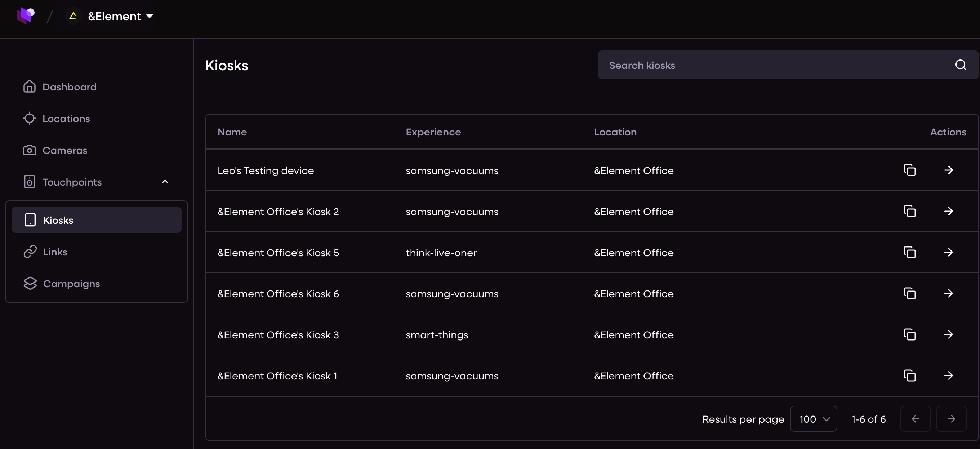Click the Location column header

[615, 132]
